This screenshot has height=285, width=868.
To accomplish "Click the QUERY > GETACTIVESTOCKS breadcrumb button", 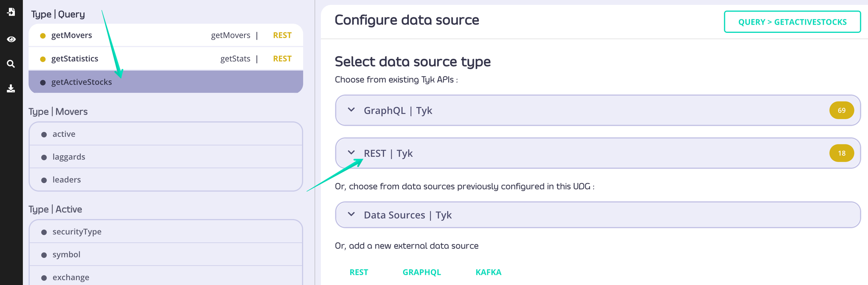I will pyautogui.click(x=792, y=22).
